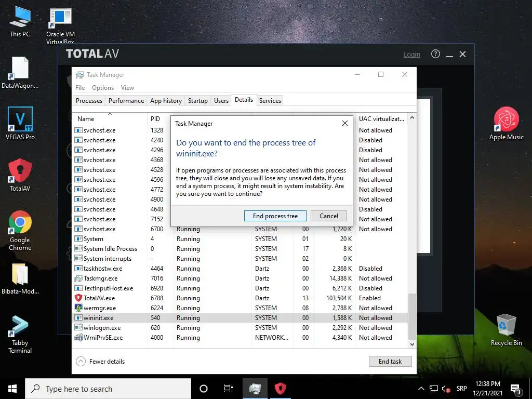
Task: Open the Windows Start menu
Action: pos(12,389)
